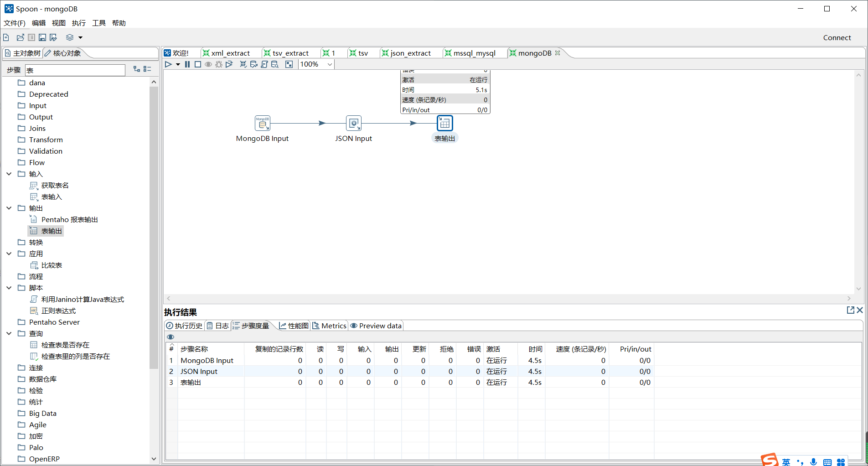
Task: Switch to the mssql_mysql tab
Action: point(470,53)
